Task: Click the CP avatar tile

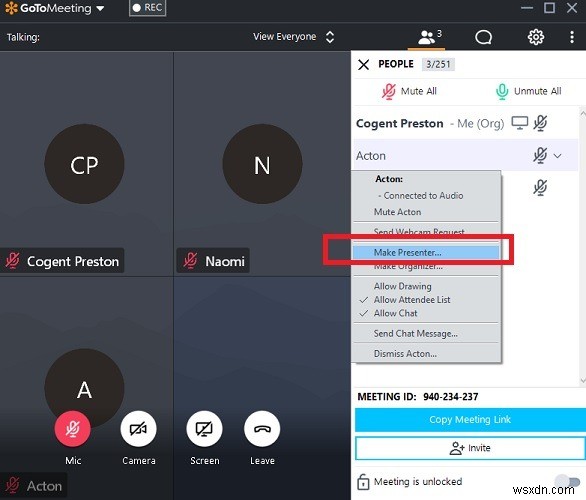Action: click(84, 164)
